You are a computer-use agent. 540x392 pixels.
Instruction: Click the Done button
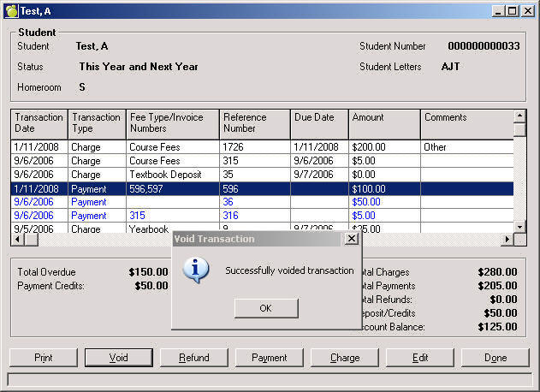pyautogui.click(x=495, y=358)
